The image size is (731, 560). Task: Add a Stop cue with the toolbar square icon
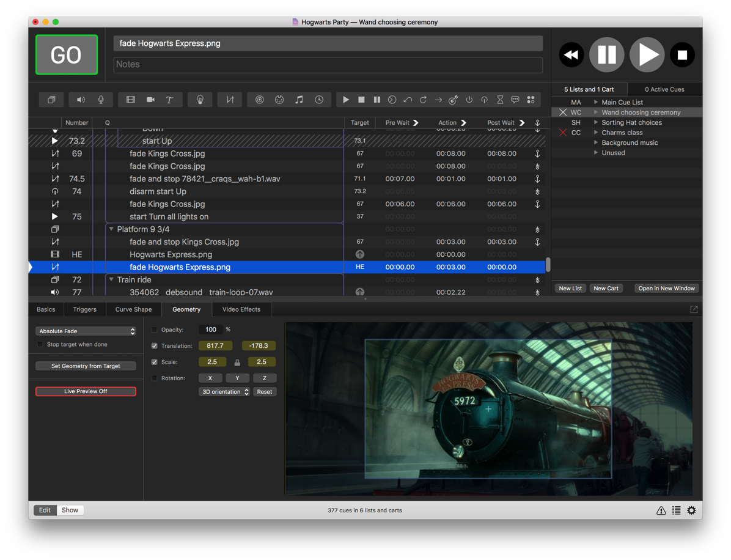361,100
